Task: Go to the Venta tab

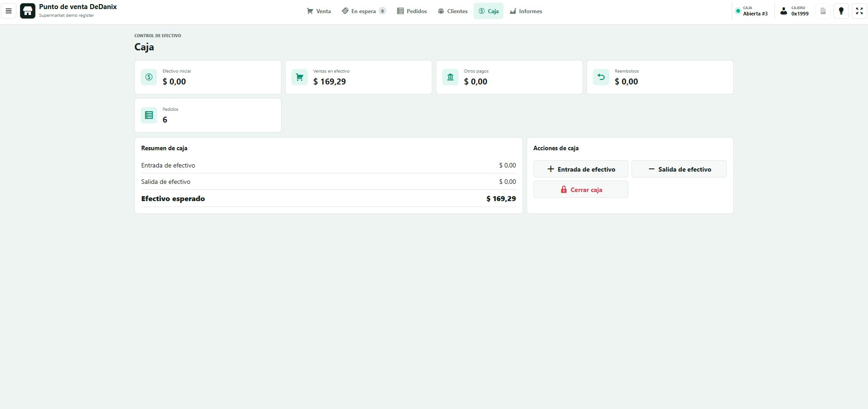Action: point(319,11)
